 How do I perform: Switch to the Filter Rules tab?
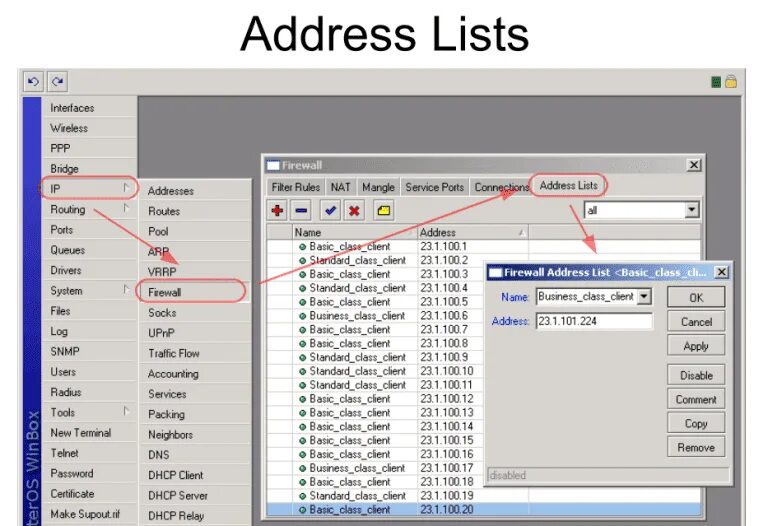(x=295, y=187)
